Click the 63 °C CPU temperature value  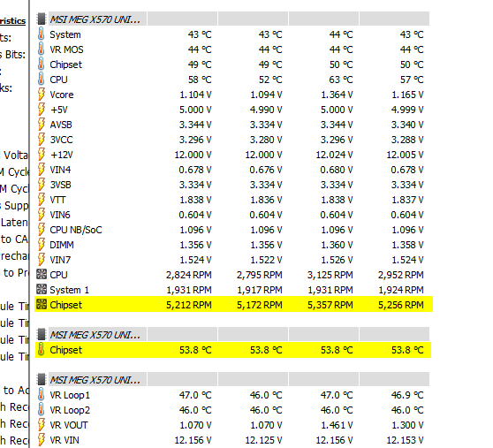pyautogui.click(x=341, y=80)
